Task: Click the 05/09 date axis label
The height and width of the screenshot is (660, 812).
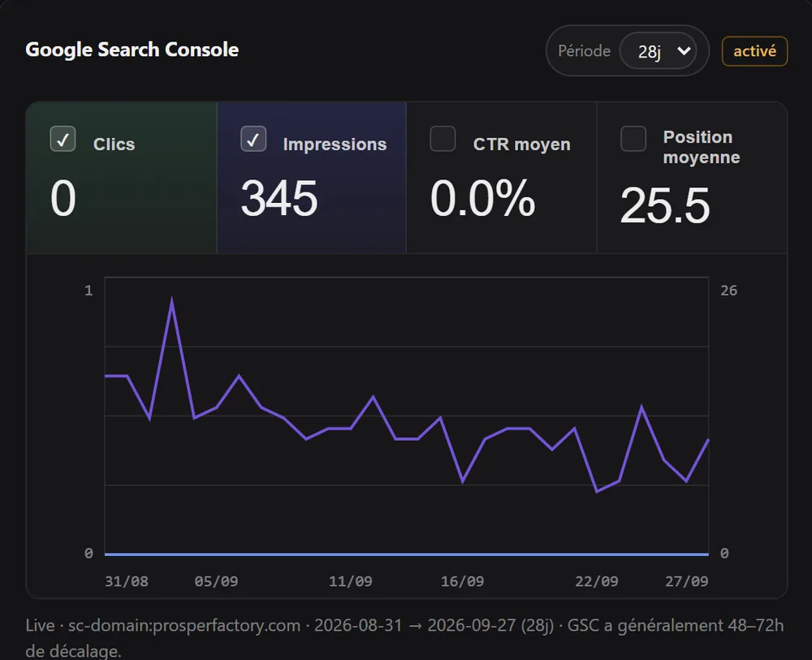Action: click(x=216, y=581)
